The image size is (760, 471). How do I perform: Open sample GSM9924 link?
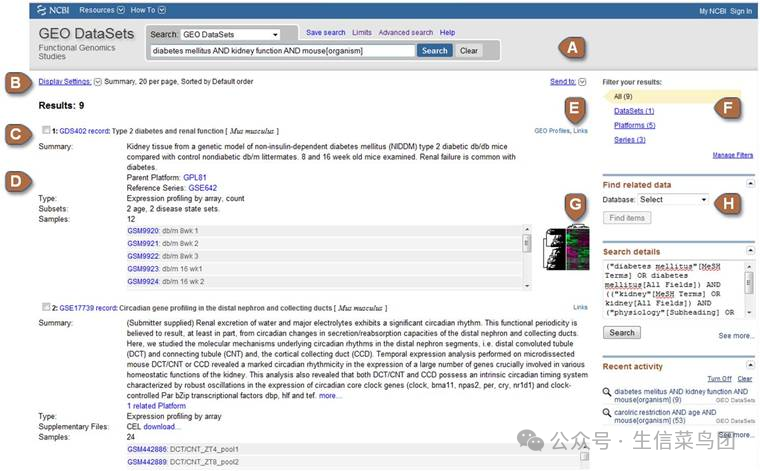143,281
